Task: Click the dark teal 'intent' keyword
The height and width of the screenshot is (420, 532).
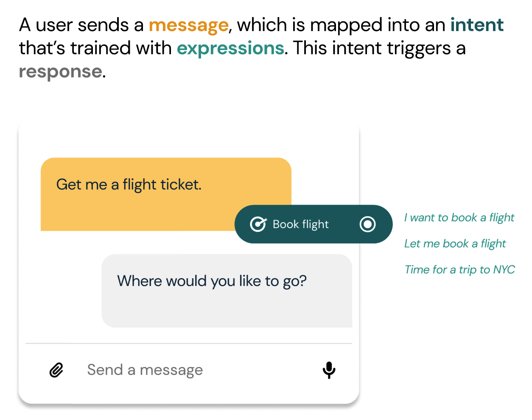Action: [477, 25]
